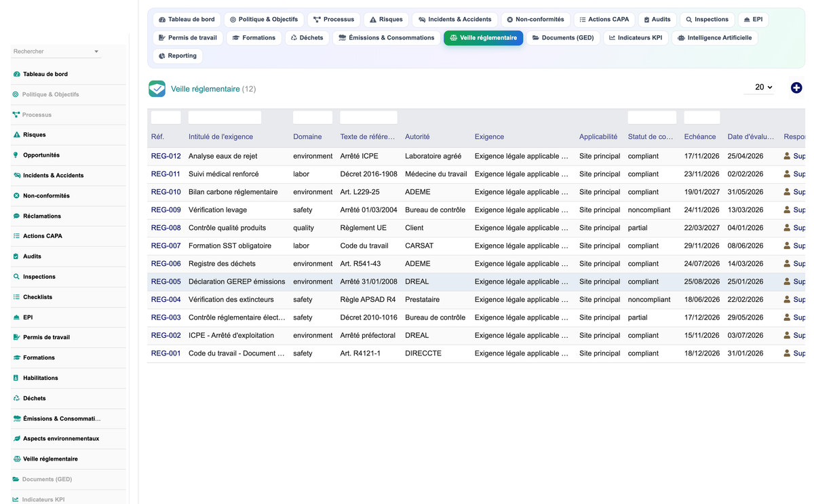This screenshot has width=814, height=504.
Task: Click the Incidents & Accidents icon in the sidebar
Action: point(16,176)
